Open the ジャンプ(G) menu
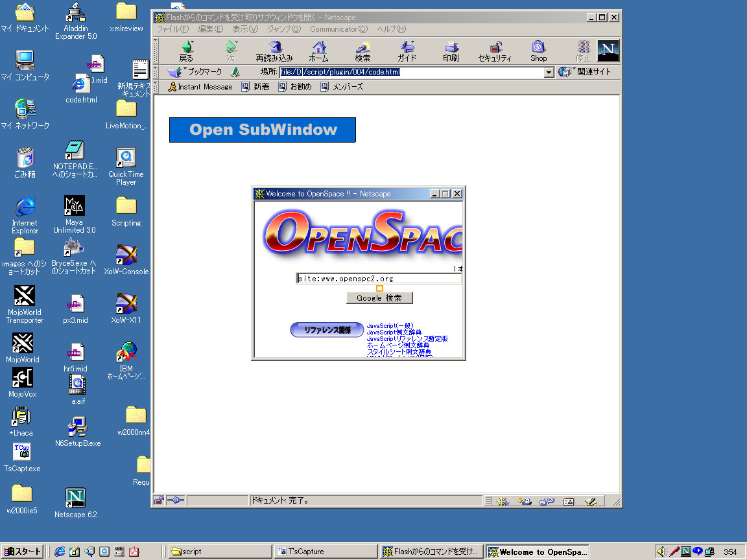This screenshot has height=560, width=747. (x=284, y=29)
